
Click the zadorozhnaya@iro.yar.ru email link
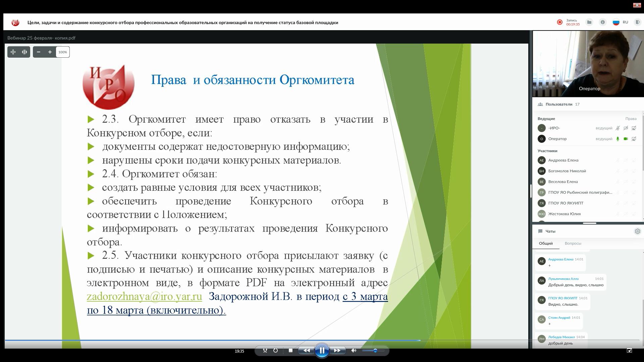144,297
